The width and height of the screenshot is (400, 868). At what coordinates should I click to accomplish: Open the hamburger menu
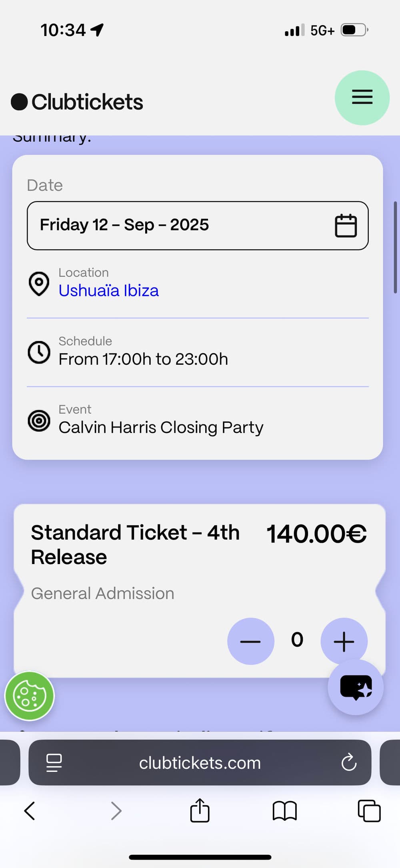(x=362, y=98)
